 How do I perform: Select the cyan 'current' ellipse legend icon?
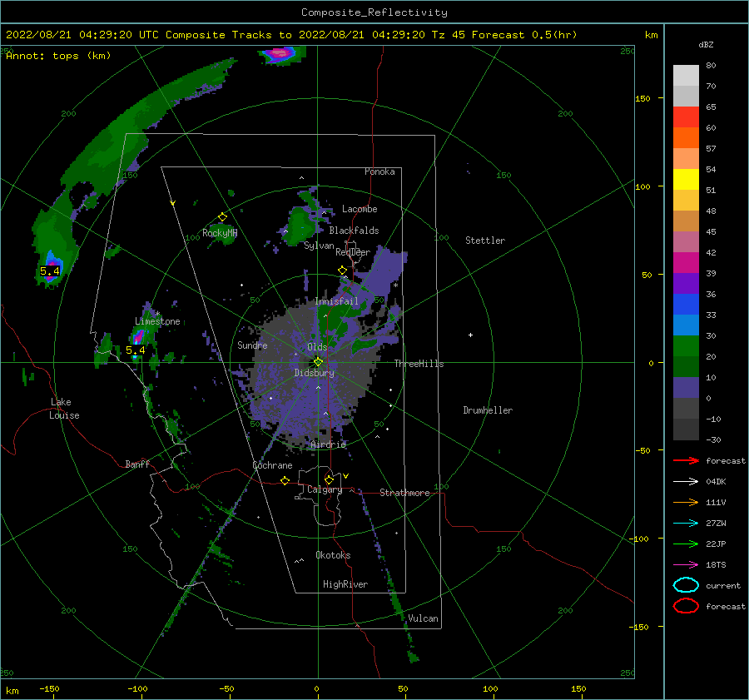click(x=686, y=585)
